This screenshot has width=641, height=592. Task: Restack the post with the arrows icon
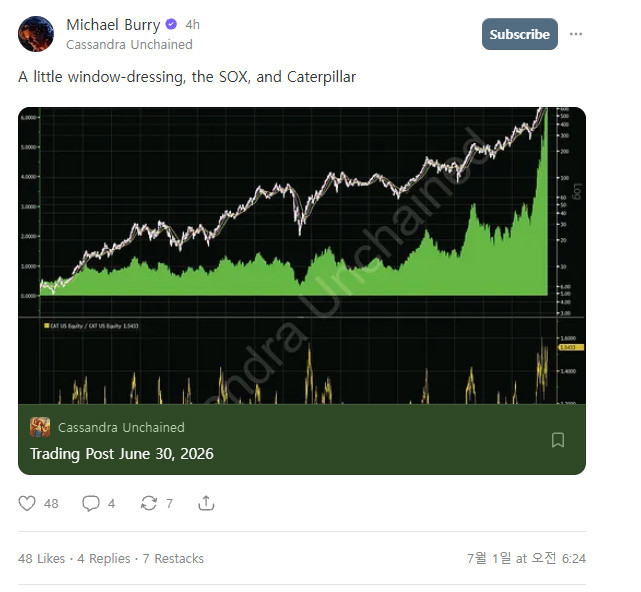click(x=149, y=503)
